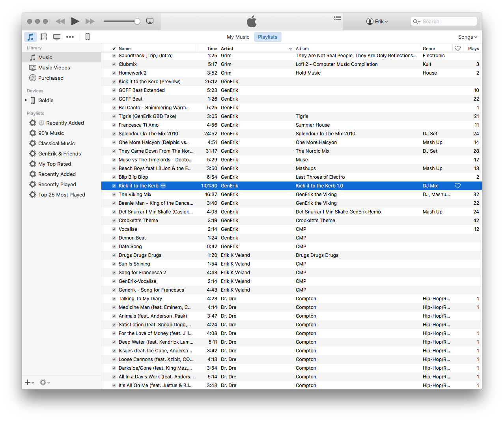This screenshot has height=421, width=504.
Task: Love the Kick it to the Kerb track
Action: [457, 186]
